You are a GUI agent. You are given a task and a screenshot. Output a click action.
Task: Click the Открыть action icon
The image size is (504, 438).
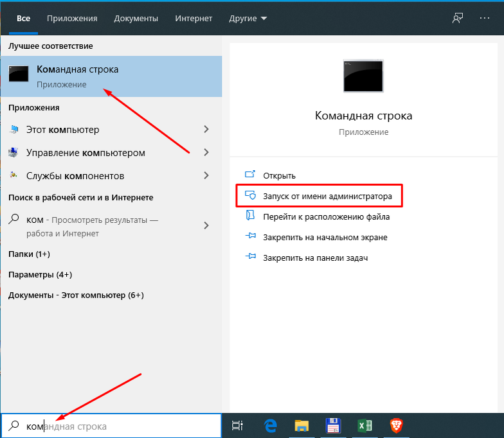coord(250,175)
